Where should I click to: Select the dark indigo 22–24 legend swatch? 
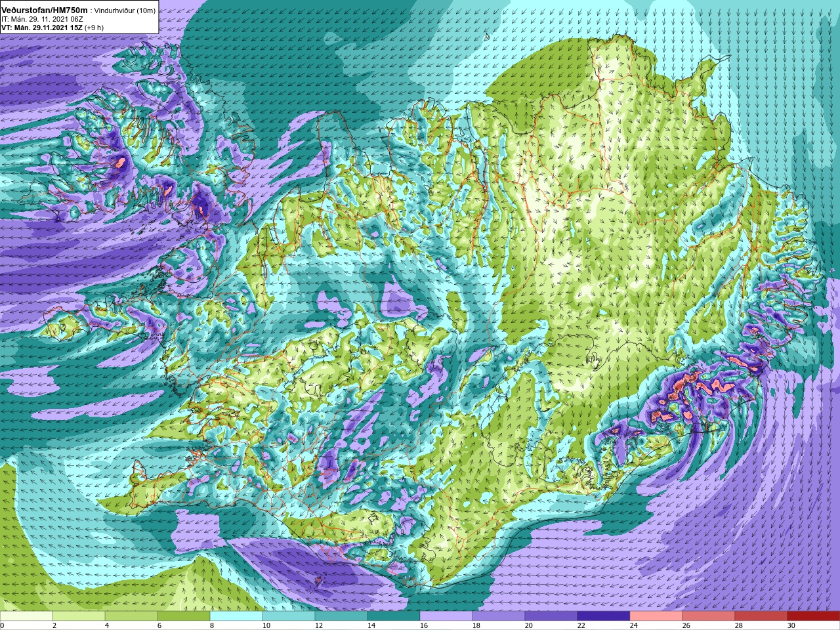[604, 616]
